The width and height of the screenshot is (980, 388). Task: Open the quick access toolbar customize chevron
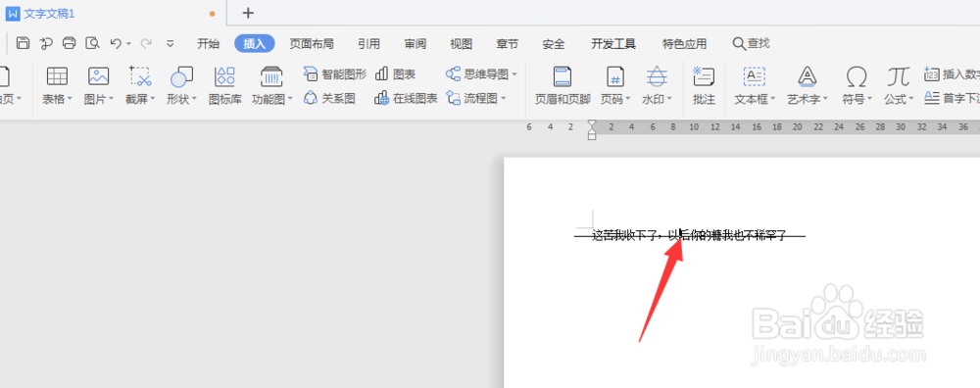pyautogui.click(x=170, y=44)
